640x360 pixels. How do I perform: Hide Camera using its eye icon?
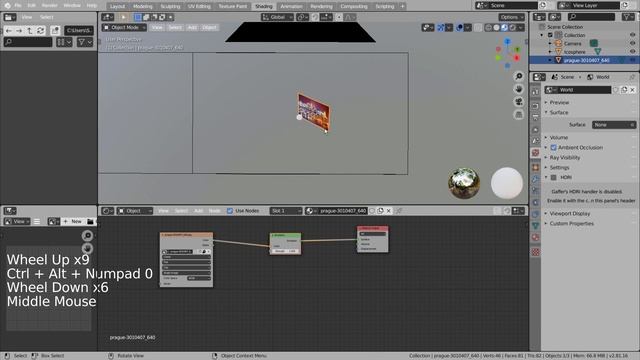[x=632, y=43]
